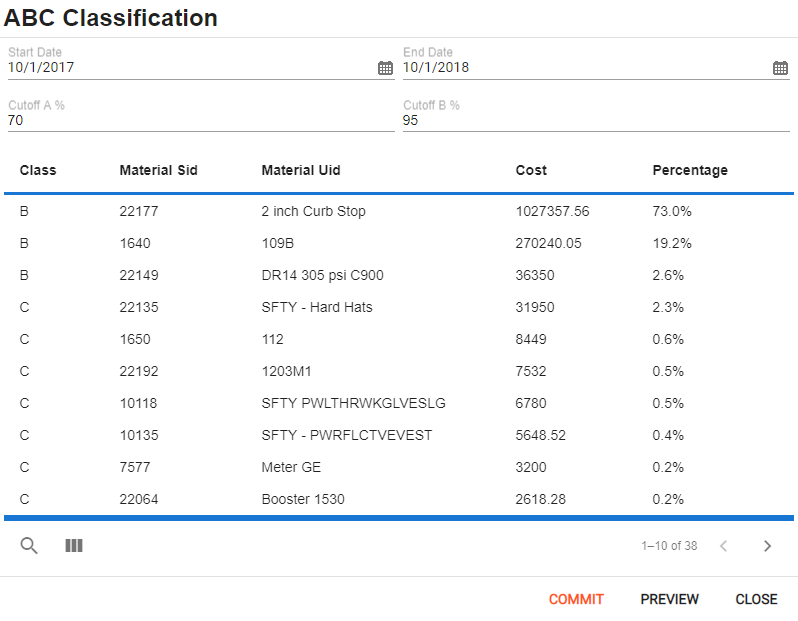This screenshot has height=621, width=798.
Task: Select the SFTY - Hard Hats row
Action: [399, 307]
